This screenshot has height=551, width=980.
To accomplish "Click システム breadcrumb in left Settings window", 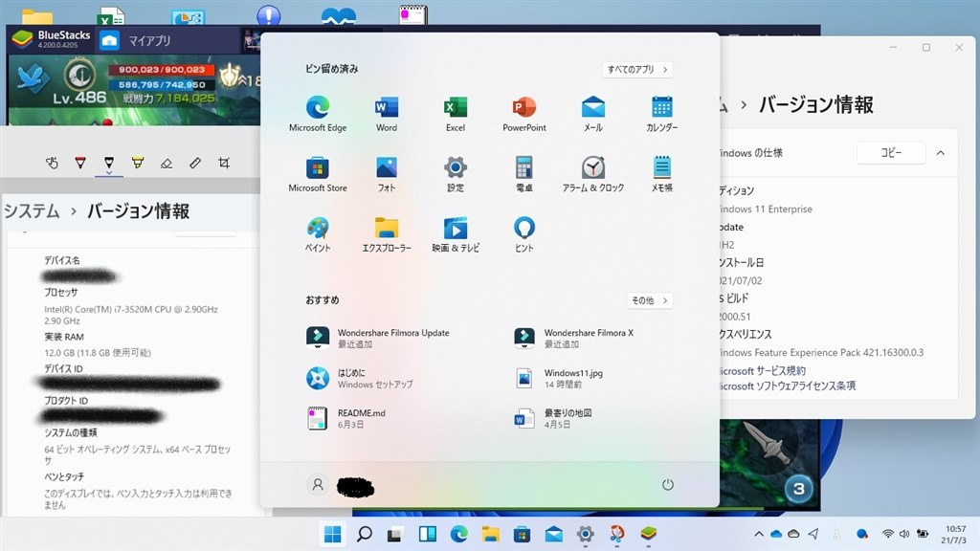I will (x=32, y=211).
